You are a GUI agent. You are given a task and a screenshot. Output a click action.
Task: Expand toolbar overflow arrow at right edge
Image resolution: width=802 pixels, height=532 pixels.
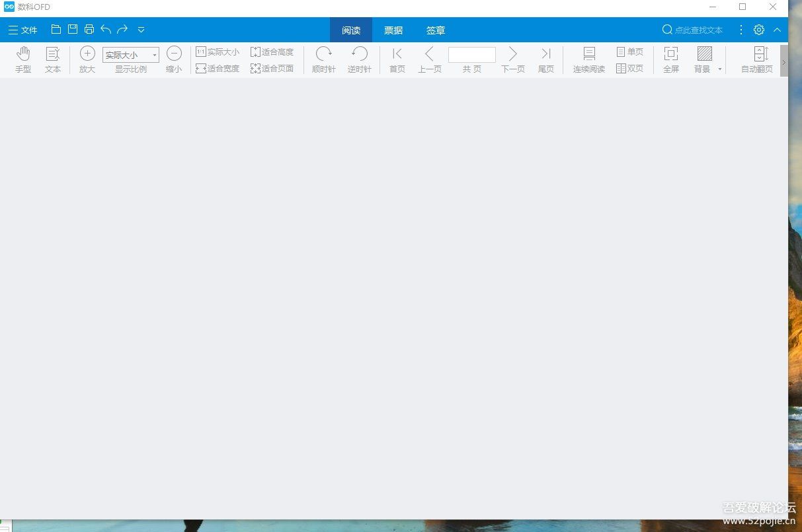pos(784,61)
